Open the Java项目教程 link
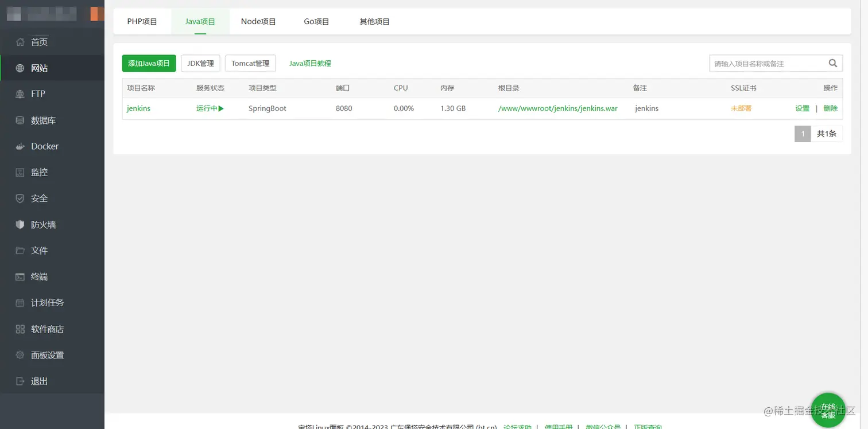 point(310,64)
